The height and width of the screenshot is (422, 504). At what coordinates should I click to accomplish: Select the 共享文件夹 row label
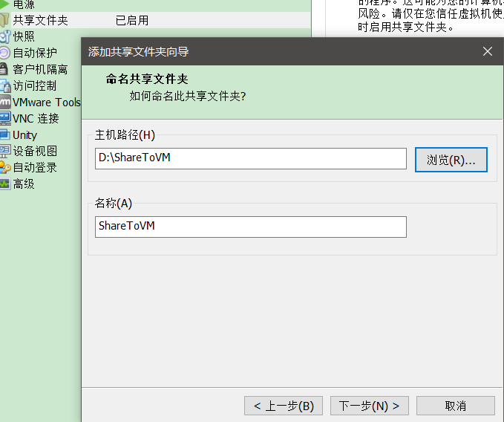click(x=41, y=20)
